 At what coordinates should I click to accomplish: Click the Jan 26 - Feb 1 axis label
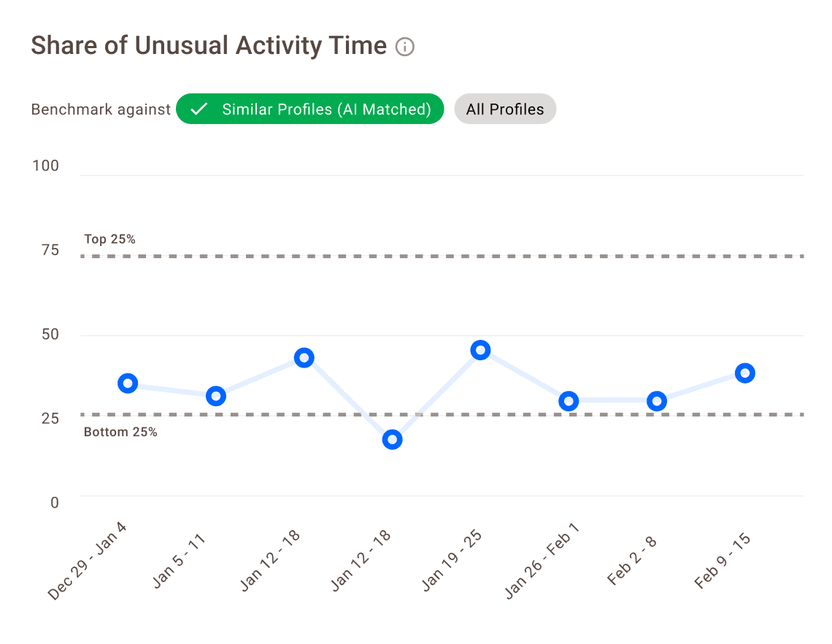tap(542, 560)
